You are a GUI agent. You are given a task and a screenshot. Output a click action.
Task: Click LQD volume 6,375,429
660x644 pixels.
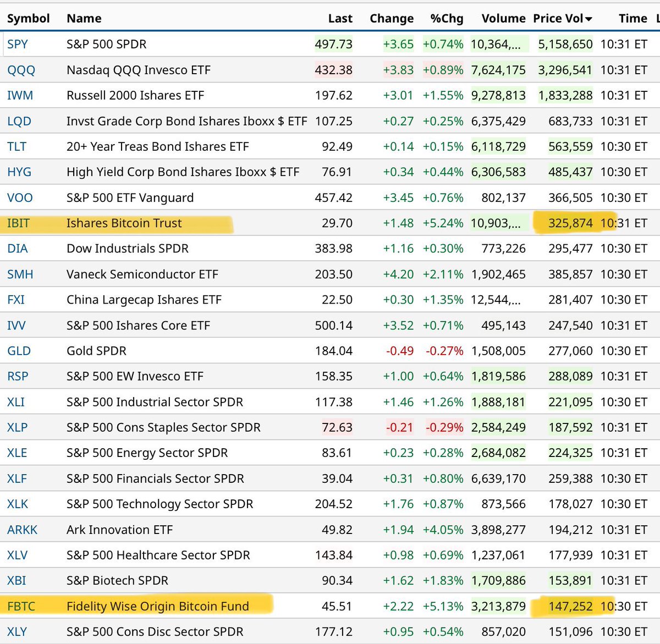click(x=498, y=121)
